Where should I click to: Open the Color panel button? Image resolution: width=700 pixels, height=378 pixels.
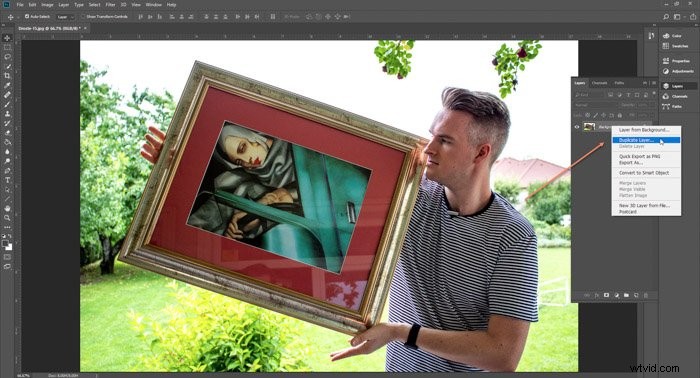point(672,36)
